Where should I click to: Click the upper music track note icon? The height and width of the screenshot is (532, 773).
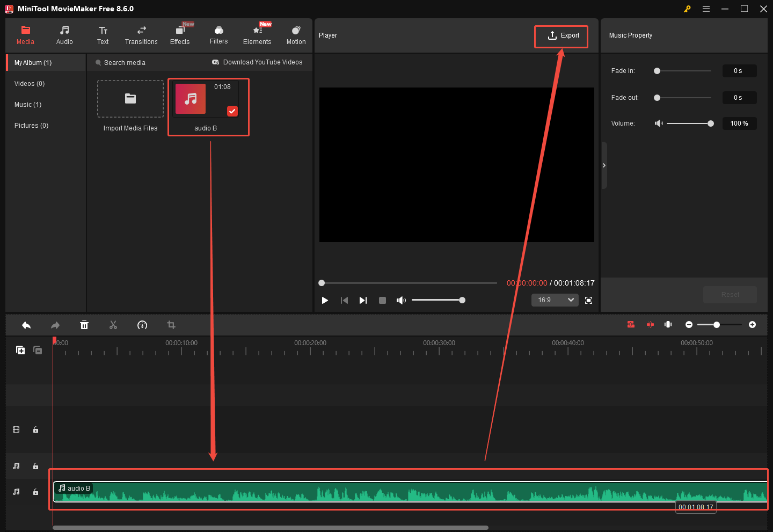point(16,466)
